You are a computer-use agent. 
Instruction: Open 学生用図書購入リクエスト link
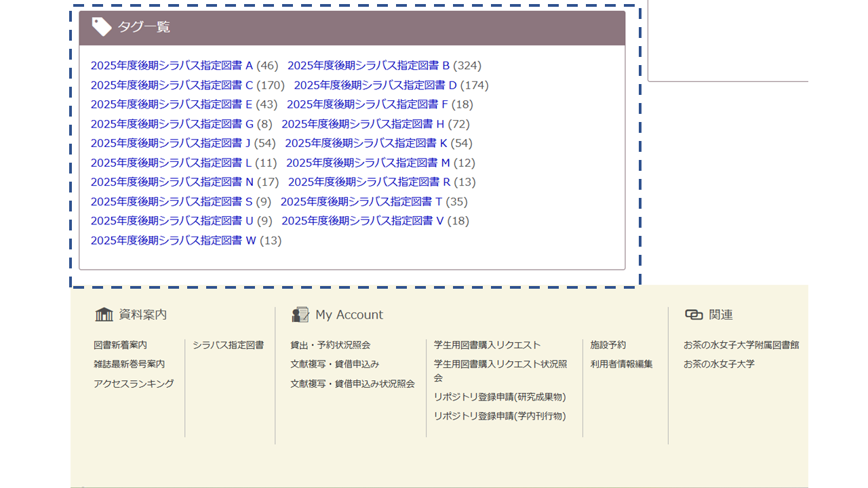[487, 345]
